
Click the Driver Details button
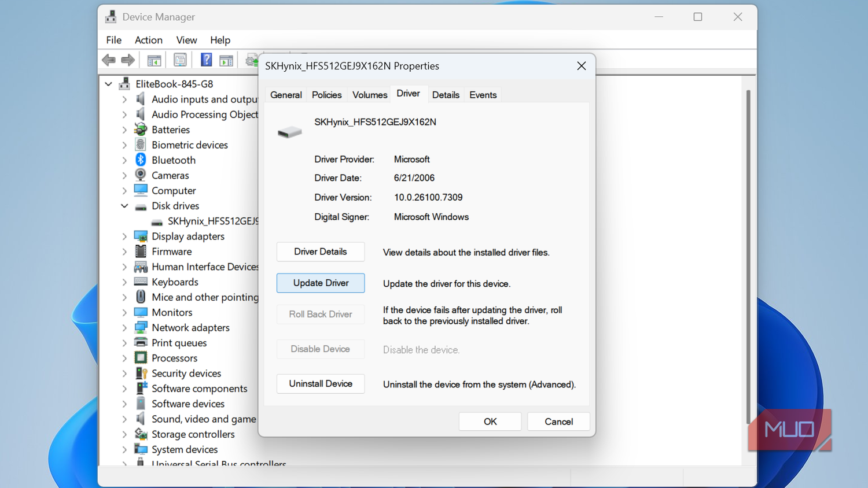click(321, 252)
